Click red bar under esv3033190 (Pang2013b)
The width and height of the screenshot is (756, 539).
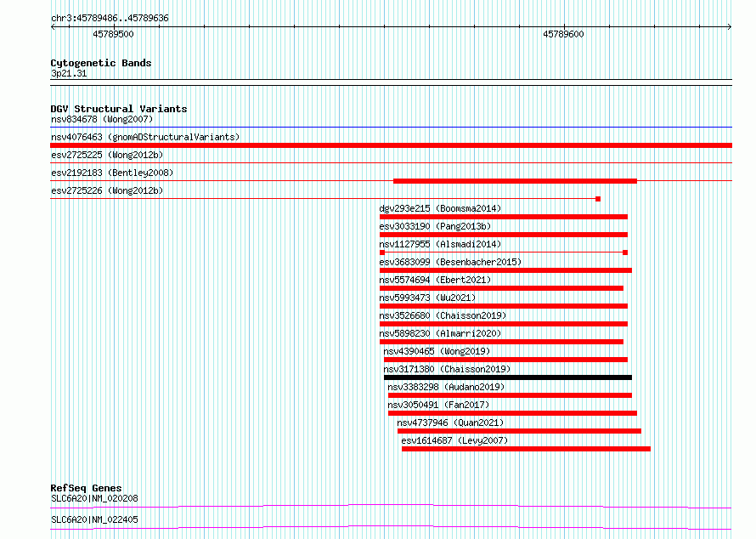click(504, 235)
